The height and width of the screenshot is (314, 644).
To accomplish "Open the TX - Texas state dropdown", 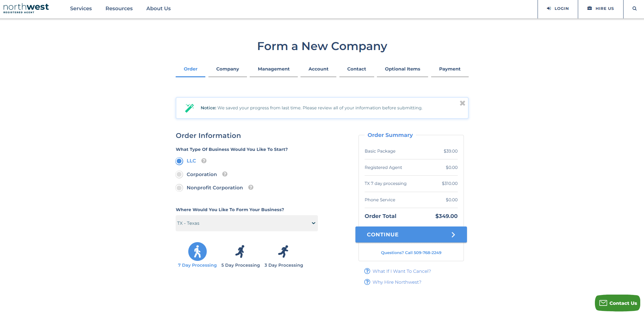I will (247, 223).
